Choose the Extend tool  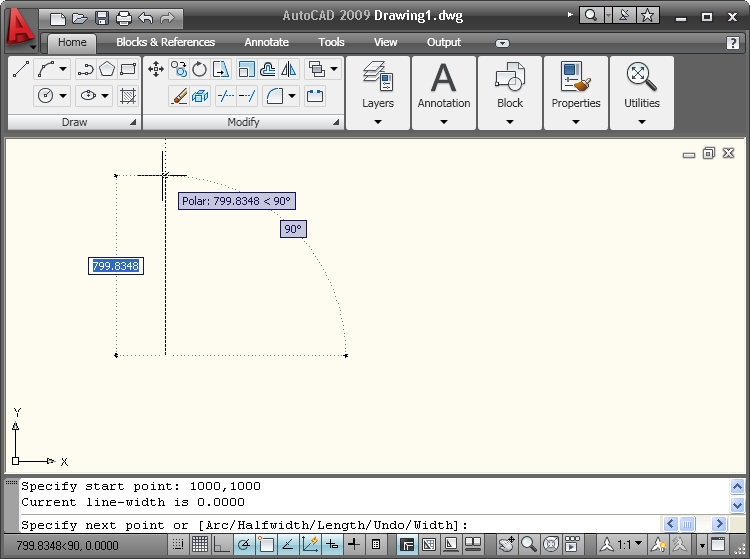pyautogui.click(x=247, y=96)
